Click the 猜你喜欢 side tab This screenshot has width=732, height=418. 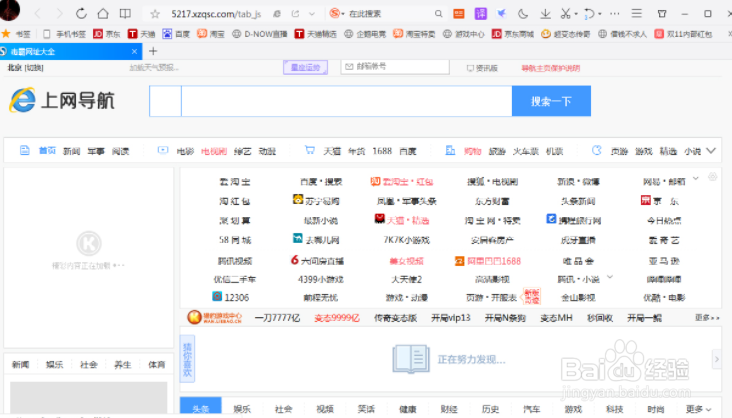[187, 359]
